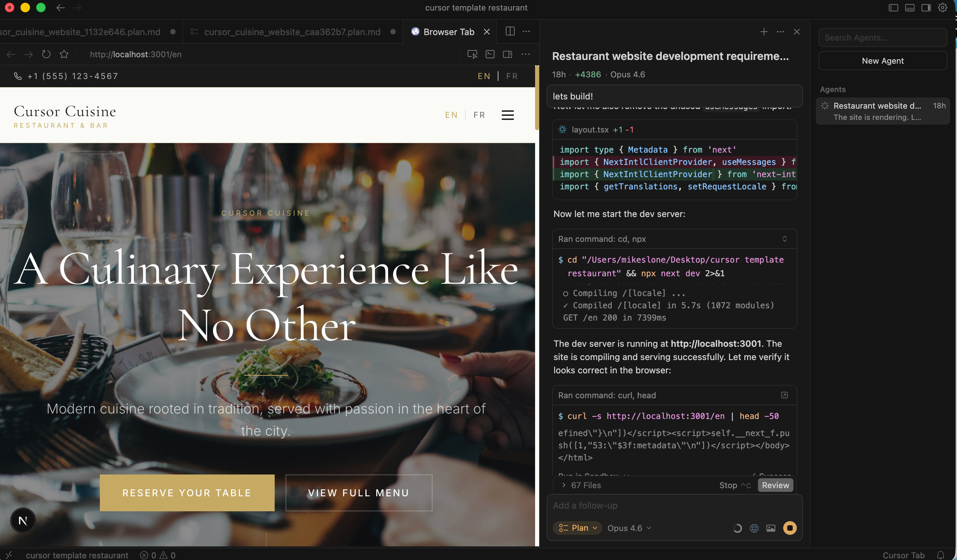Toggle the bottom panel layout icon
957x560 pixels.
910,7
